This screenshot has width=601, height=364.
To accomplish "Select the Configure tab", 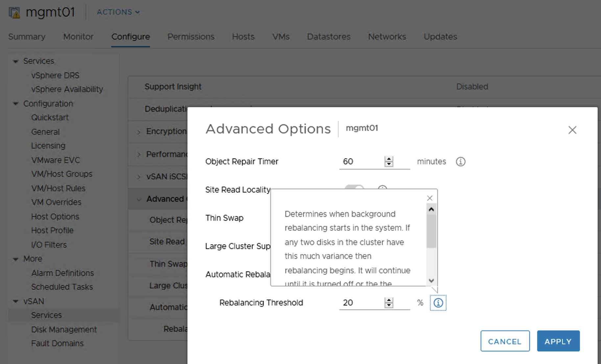I will pyautogui.click(x=131, y=36).
